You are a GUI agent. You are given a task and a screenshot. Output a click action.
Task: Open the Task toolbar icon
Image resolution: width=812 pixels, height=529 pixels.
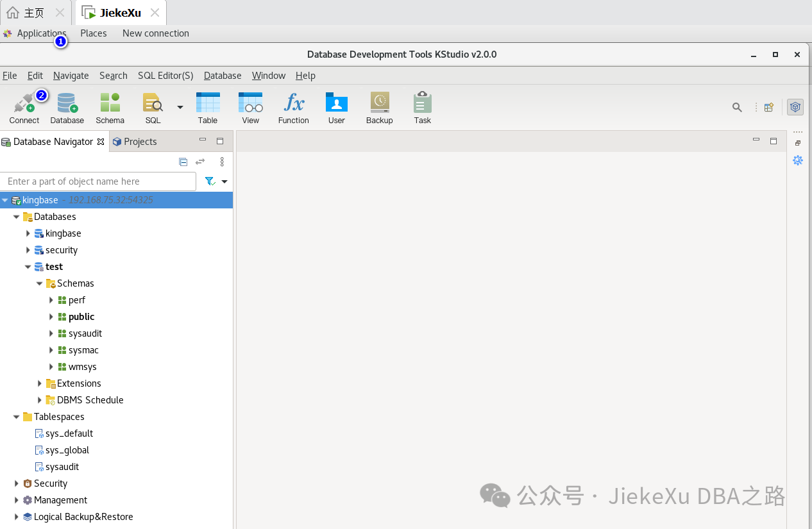422,107
